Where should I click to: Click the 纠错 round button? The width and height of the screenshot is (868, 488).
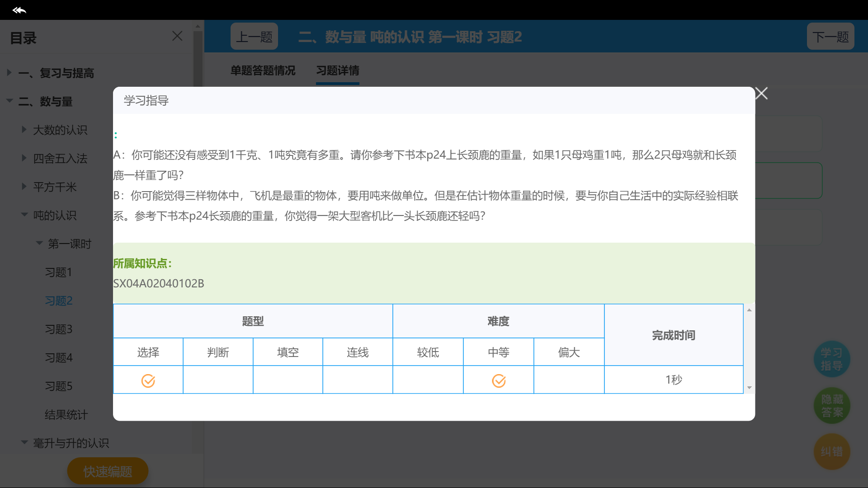click(x=832, y=451)
